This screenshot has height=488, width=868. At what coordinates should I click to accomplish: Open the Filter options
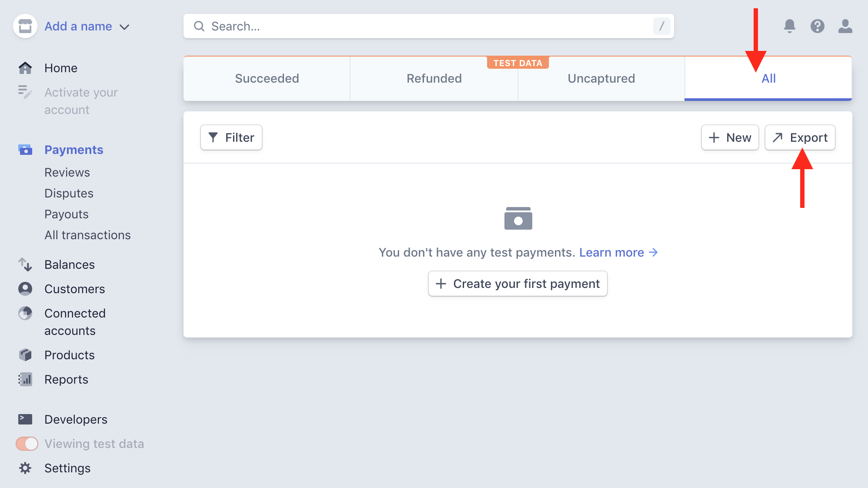[x=231, y=137]
